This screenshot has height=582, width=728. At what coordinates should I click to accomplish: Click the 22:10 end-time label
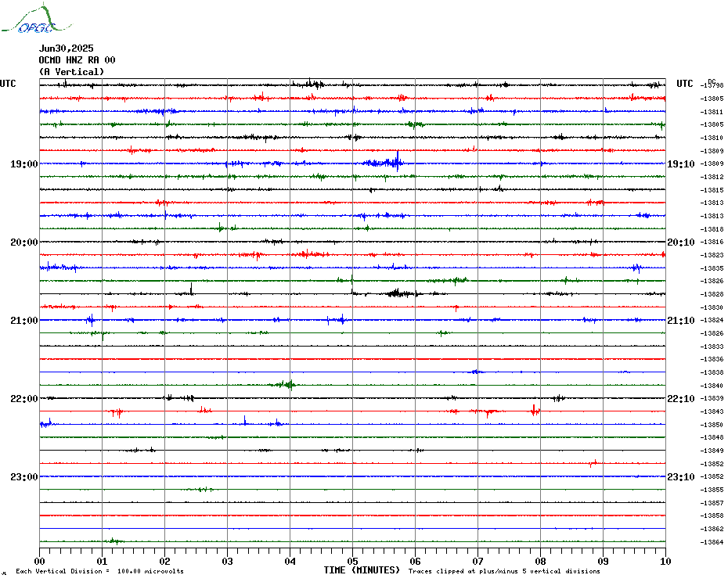click(681, 399)
